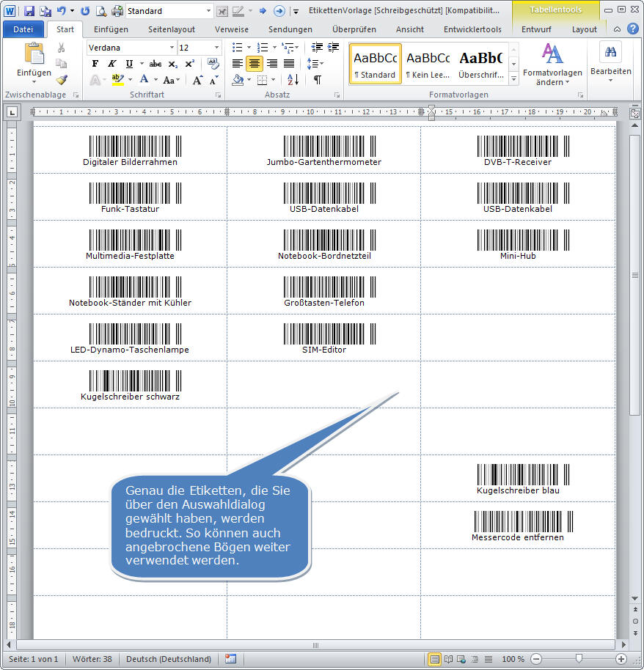This screenshot has width=644, height=670.
Task: Apply the Standard style from gallery
Action: [x=375, y=64]
